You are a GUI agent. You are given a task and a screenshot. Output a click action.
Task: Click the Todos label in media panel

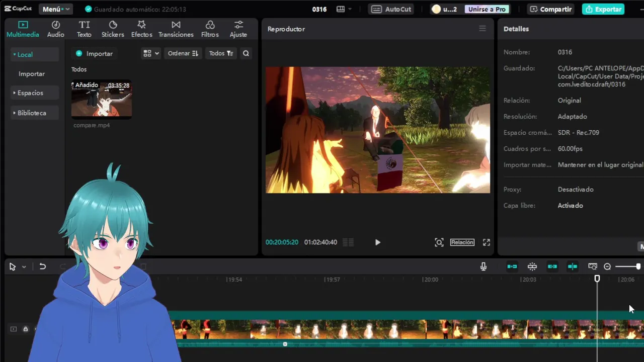(x=79, y=69)
